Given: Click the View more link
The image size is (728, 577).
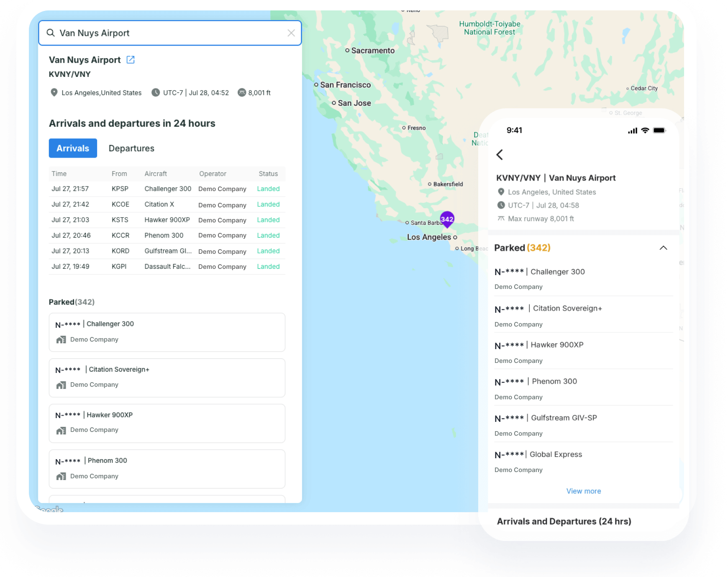Looking at the screenshot, I should (583, 491).
